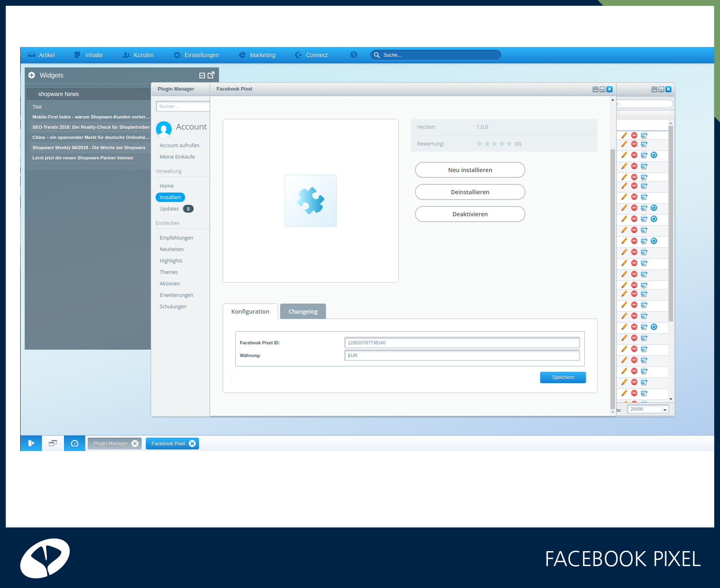Open Erweiterungen in Entdecken
This screenshot has width=720, height=588.
(176, 295)
